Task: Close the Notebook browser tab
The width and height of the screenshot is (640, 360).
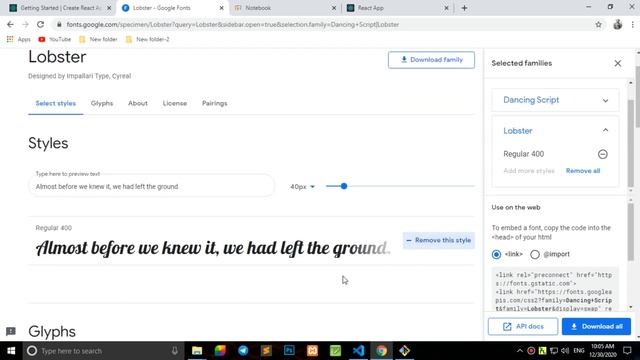Action: pyautogui.click(x=334, y=8)
